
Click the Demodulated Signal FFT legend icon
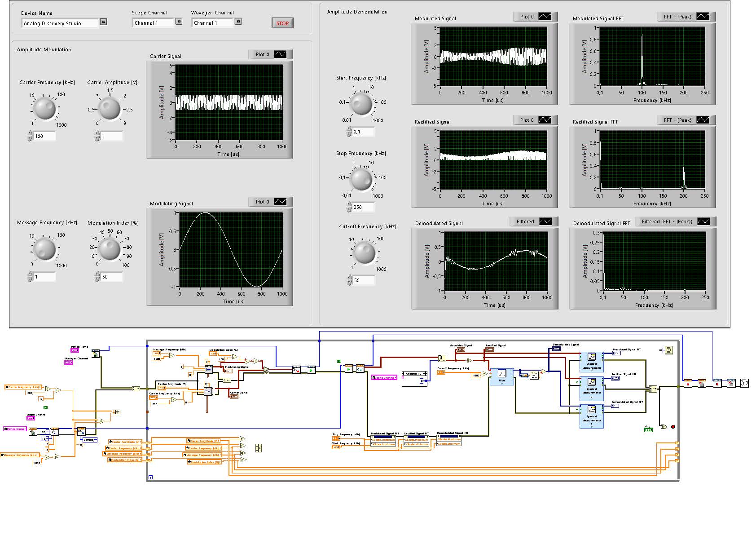[x=703, y=221]
